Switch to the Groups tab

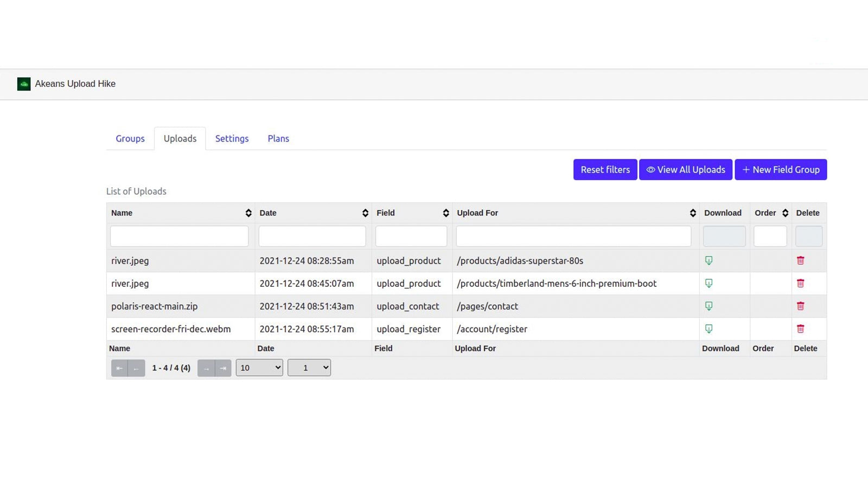[x=130, y=138]
